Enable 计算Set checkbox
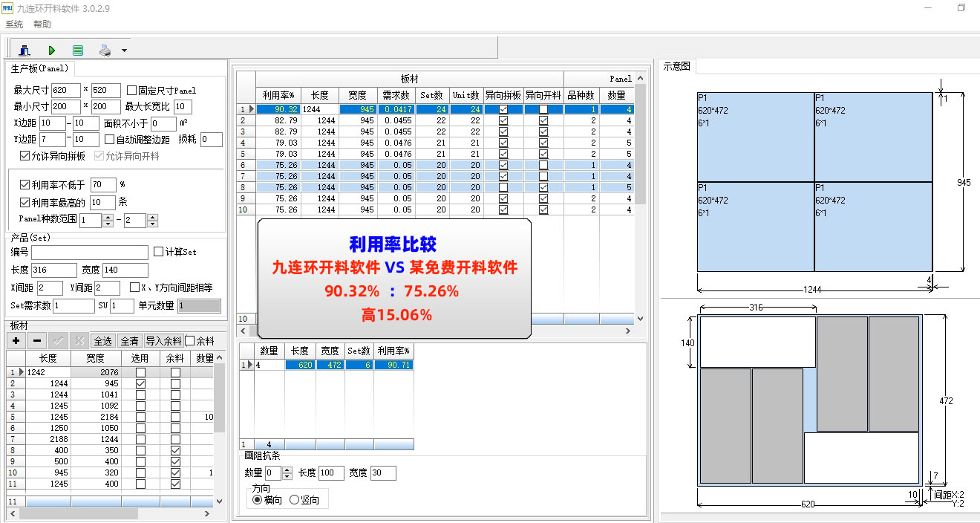980x523 pixels. coord(157,252)
